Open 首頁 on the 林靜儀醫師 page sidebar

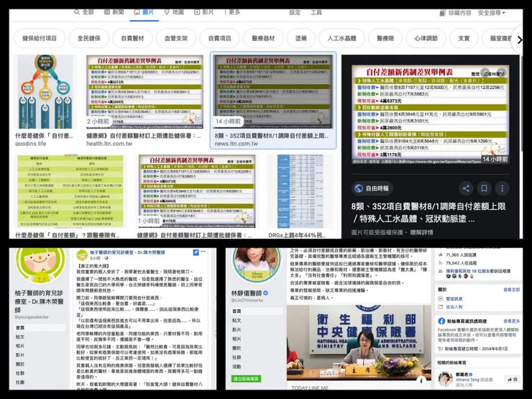257,311
